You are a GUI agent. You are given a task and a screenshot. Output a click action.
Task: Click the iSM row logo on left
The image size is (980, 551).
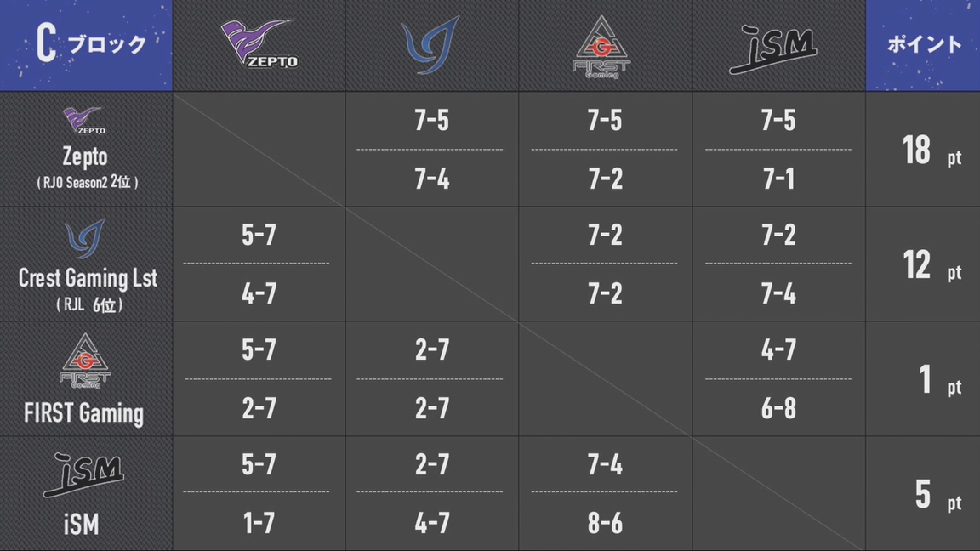[x=83, y=474]
